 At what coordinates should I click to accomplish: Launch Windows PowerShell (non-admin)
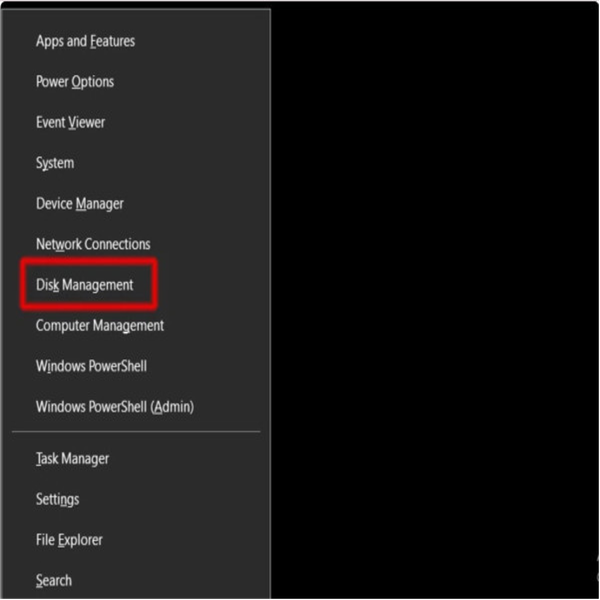pyautogui.click(x=91, y=366)
